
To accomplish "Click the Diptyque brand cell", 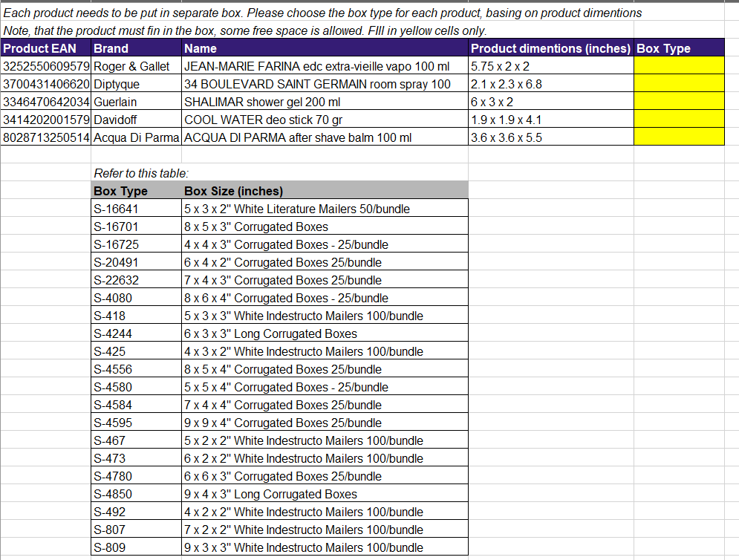I will (x=136, y=83).
